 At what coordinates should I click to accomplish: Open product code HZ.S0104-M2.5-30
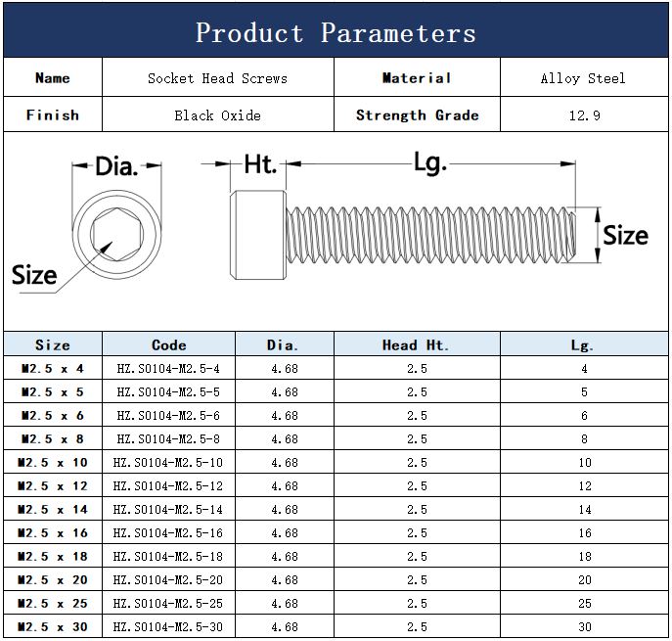168,627
